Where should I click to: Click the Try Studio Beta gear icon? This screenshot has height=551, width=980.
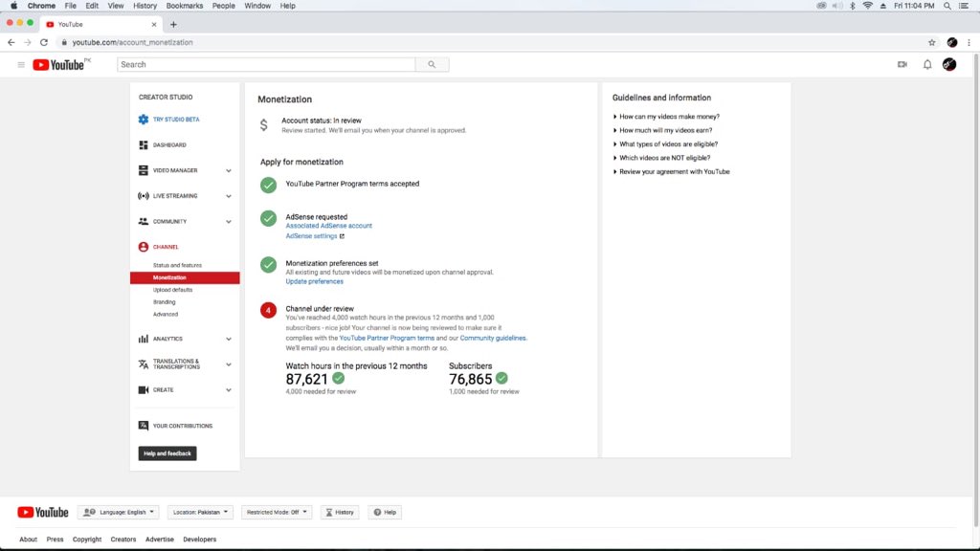click(144, 120)
